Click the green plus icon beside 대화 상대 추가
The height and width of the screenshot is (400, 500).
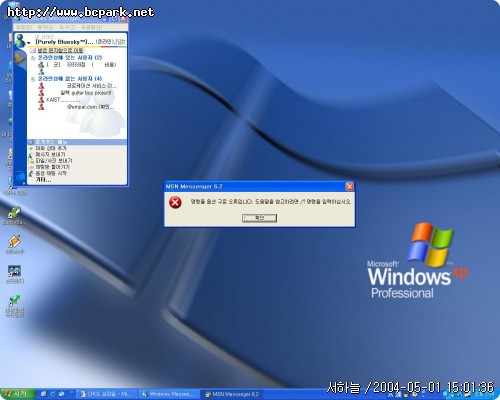[31, 148]
